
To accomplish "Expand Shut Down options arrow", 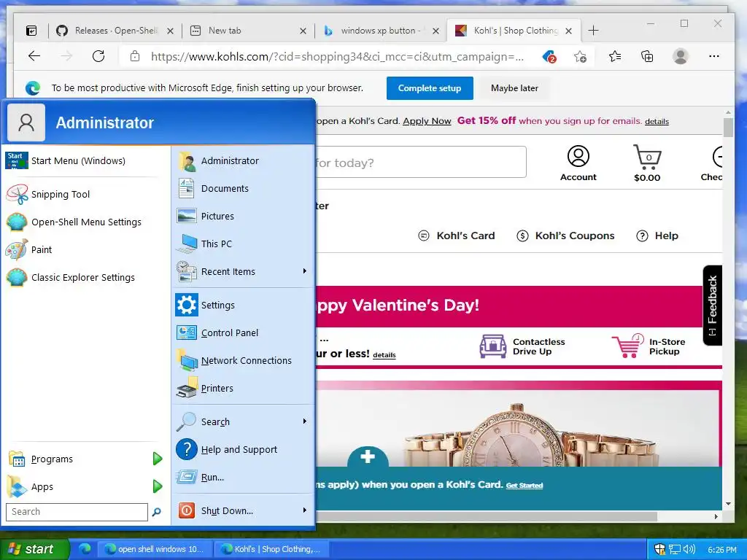I will [305, 510].
